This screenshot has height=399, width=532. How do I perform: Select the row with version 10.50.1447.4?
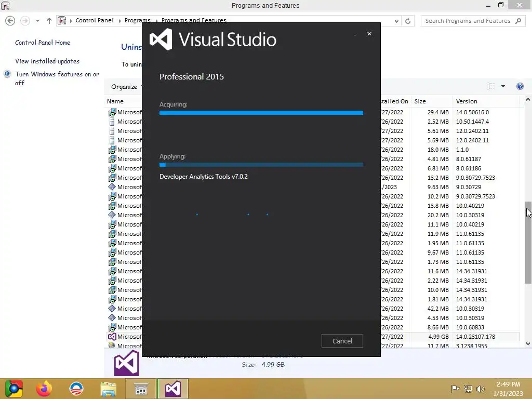click(312, 122)
